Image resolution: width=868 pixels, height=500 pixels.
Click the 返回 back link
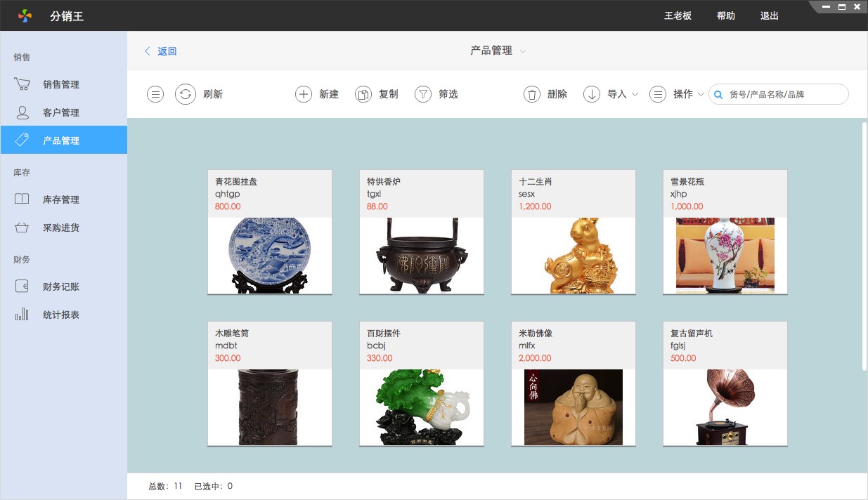(x=161, y=51)
